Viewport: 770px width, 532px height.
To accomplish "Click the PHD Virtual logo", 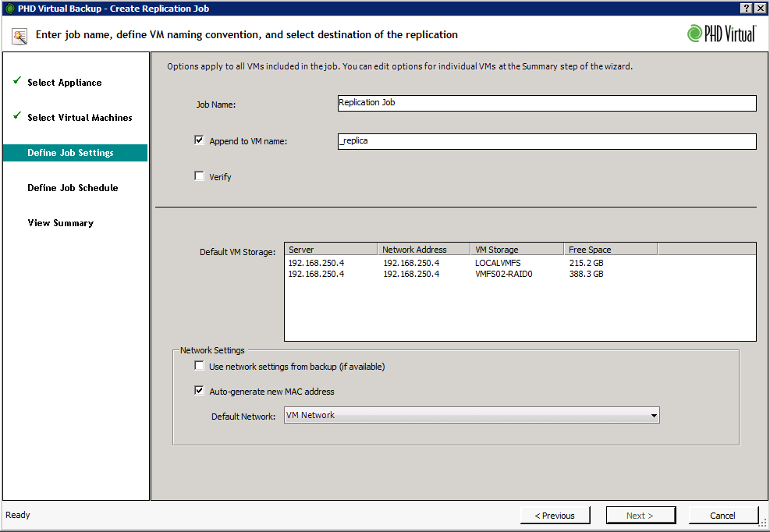I will (722, 34).
